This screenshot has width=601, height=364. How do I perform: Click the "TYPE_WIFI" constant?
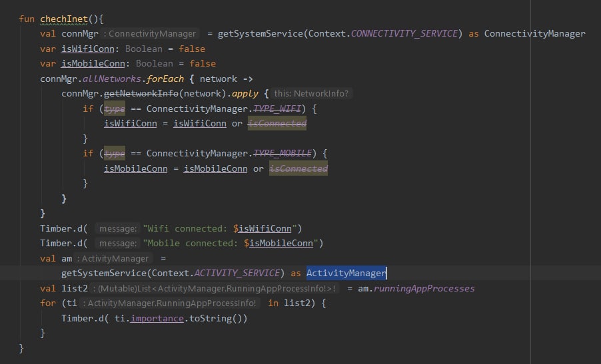pos(277,109)
